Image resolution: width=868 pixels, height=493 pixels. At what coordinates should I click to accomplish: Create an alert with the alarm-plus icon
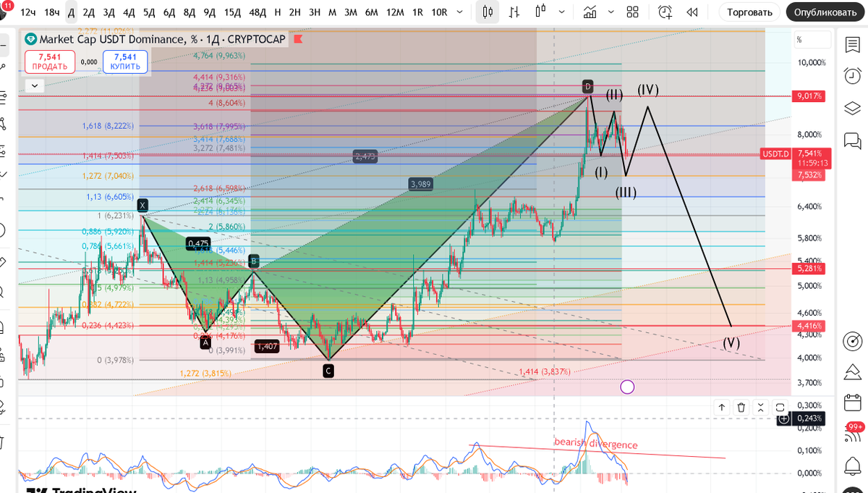(665, 12)
